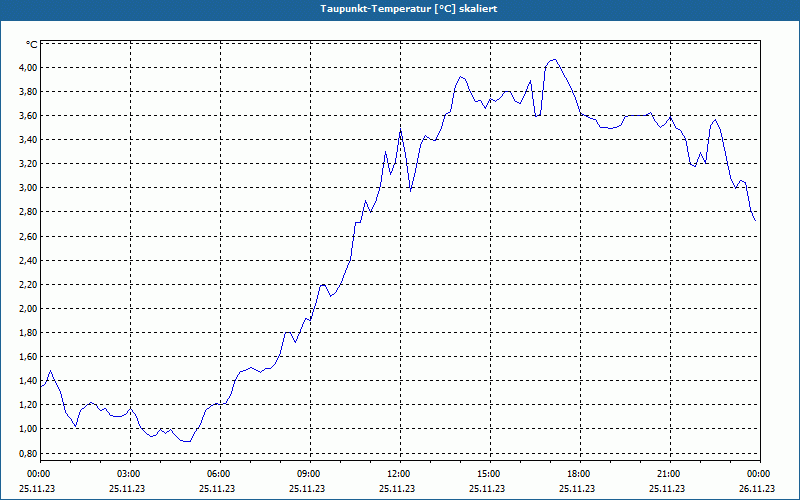Click the curve minimum near 05:00
Image resolution: width=800 pixels, height=500 pixels.
pos(187,441)
